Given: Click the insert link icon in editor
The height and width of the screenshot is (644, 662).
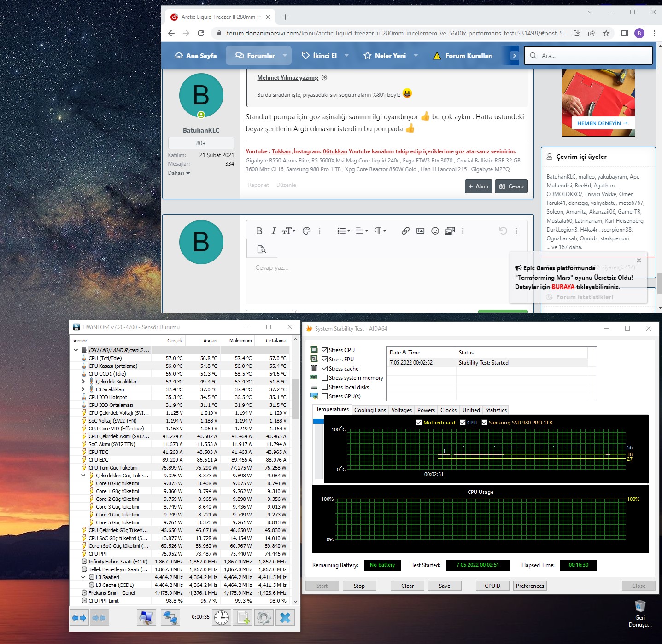Looking at the screenshot, I should [x=405, y=231].
